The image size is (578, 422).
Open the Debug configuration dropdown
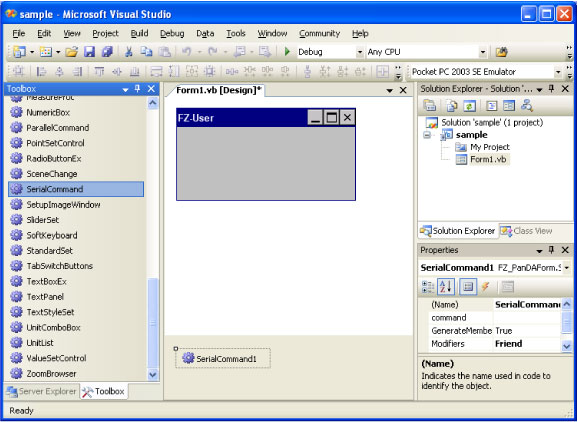(360, 52)
